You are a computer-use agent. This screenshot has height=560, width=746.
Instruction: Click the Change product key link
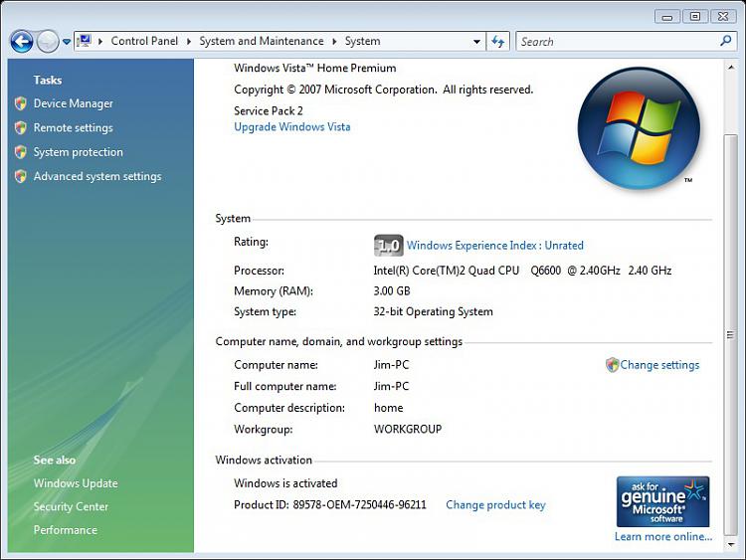coord(495,505)
